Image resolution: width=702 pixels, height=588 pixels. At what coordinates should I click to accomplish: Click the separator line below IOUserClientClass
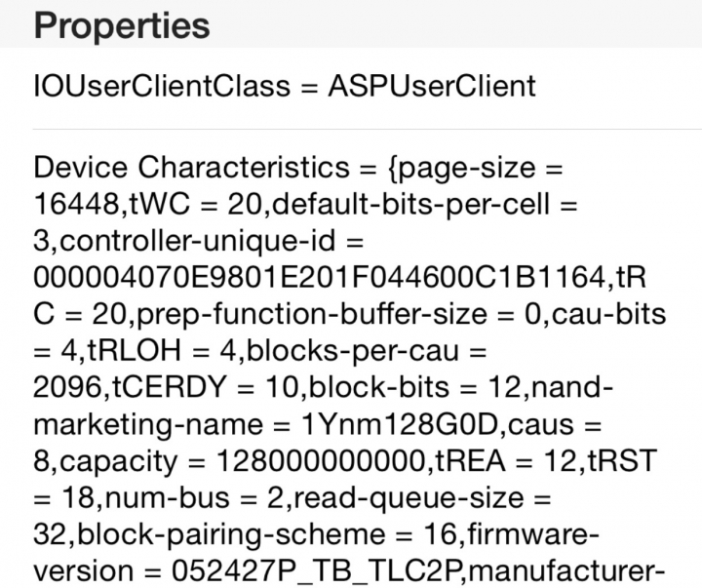coord(368,130)
